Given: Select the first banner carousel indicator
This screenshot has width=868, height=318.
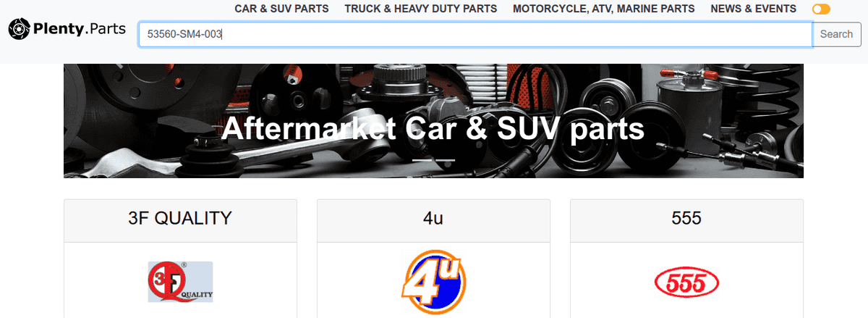Looking at the screenshot, I should (x=422, y=159).
